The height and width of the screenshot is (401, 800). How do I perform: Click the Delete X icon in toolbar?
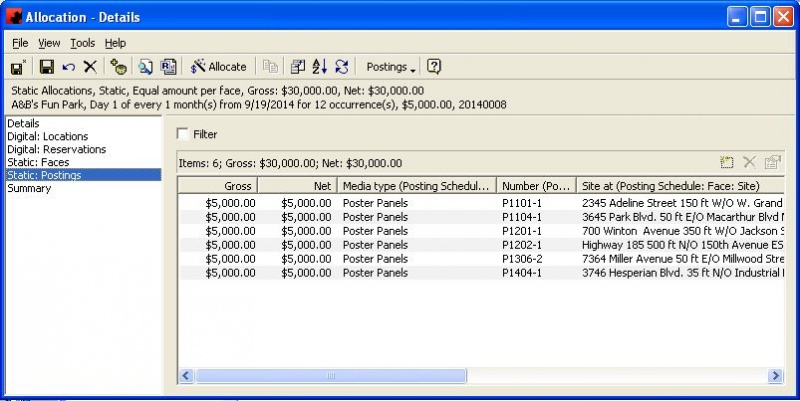[x=90, y=67]
